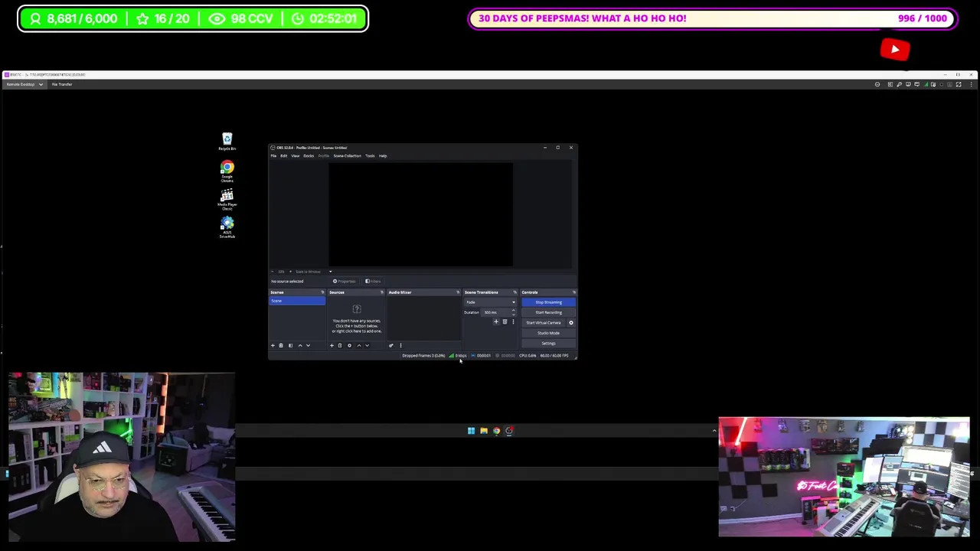980x551 pixels.
Task: Open Profile menu in OBS
Action: click(324, 156)
